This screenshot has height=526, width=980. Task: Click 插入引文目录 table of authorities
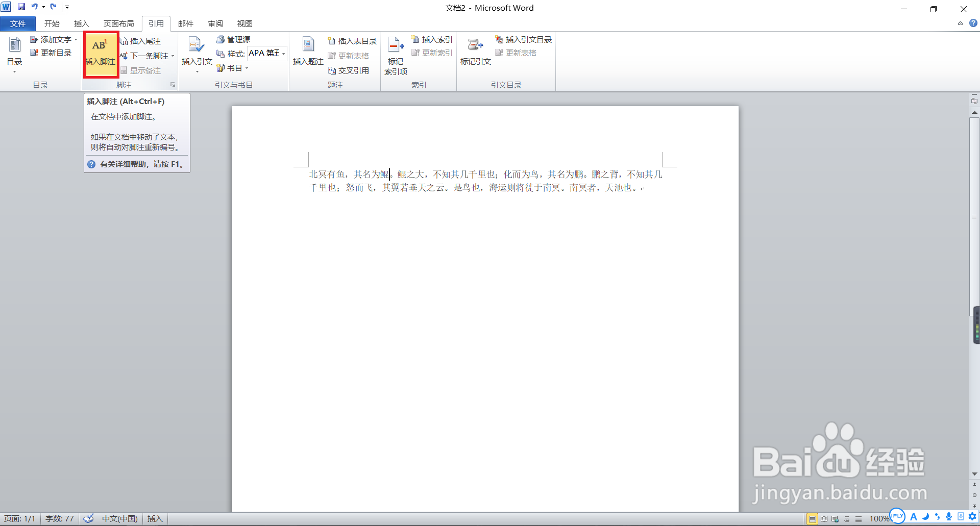coord(524,39)
